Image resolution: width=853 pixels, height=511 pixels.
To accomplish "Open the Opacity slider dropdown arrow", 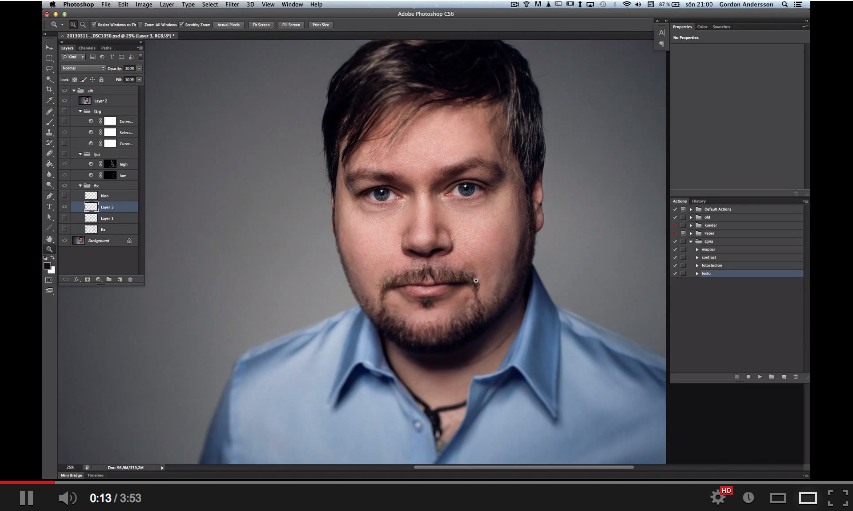I will [x=139, y=68].
